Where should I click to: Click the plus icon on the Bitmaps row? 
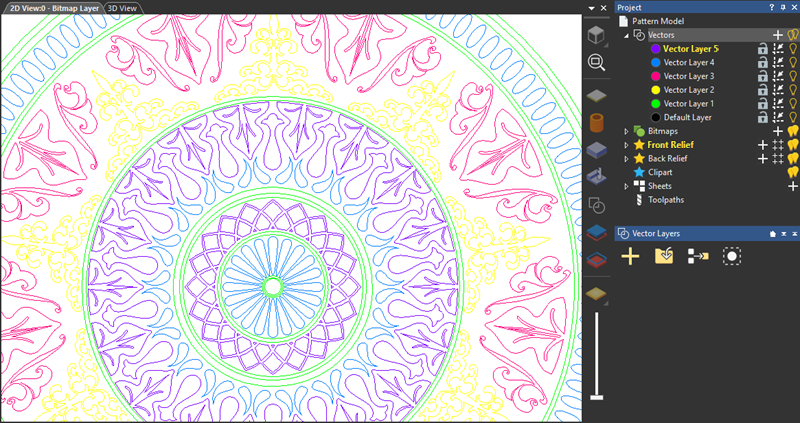pyautogui.click(x=778, y=131)
